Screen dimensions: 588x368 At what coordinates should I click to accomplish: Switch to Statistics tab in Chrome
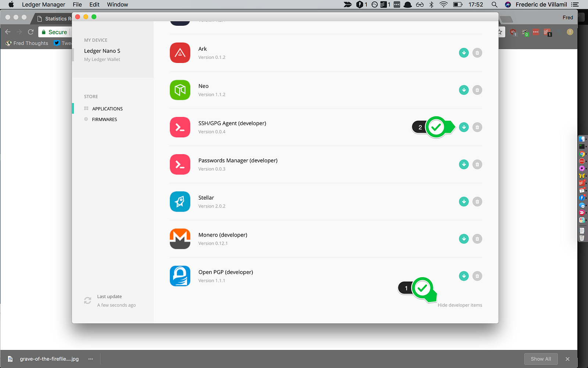click(54, 18)
